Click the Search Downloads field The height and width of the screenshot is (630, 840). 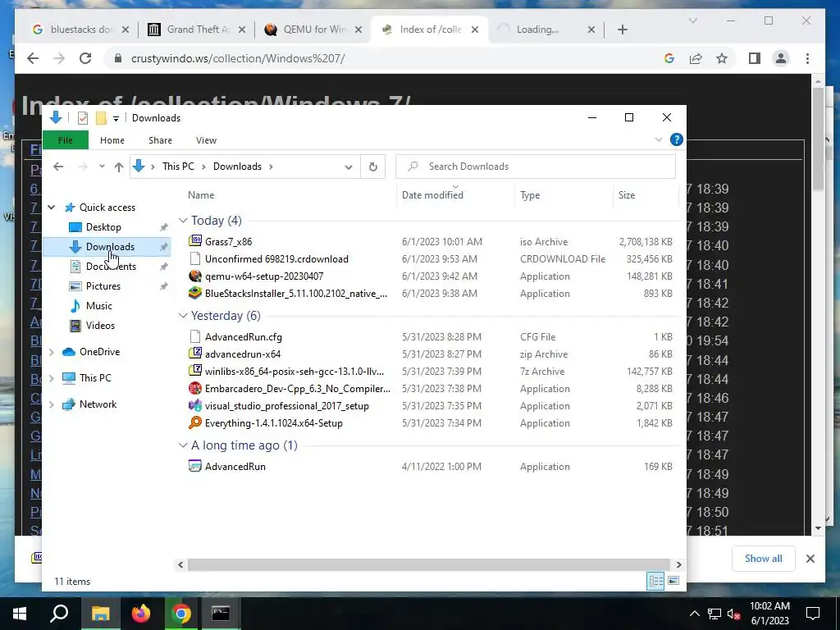tap(536, 167)
